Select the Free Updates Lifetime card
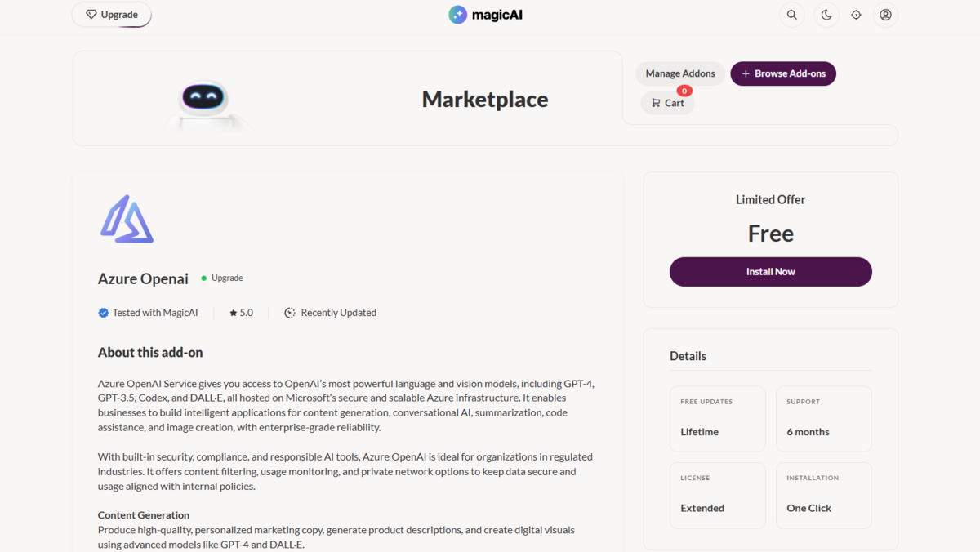Viewport: 980px width, 552px height. pyautogui.click(x=718, y=419)
